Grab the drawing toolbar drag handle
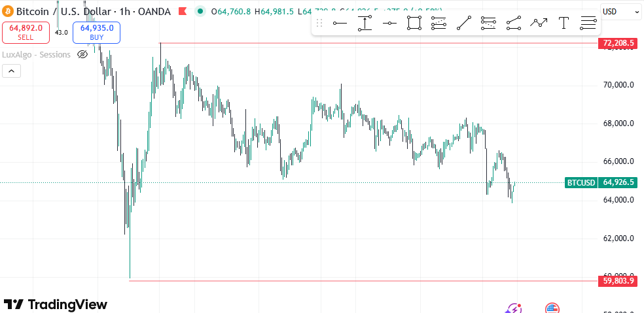The image size is (644, 313). pos(319,23)
